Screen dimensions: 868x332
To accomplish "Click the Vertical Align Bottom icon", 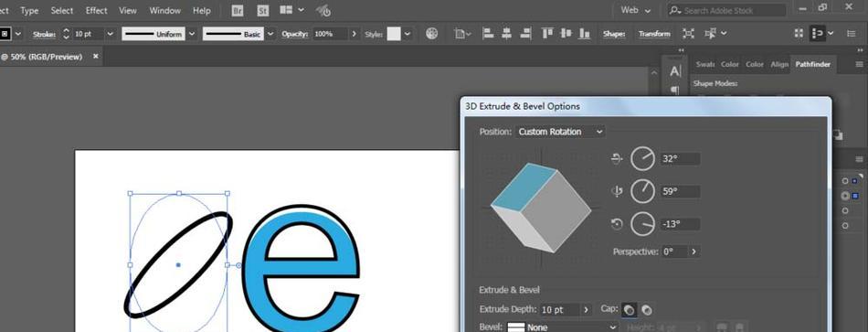I will click(584, 34).
